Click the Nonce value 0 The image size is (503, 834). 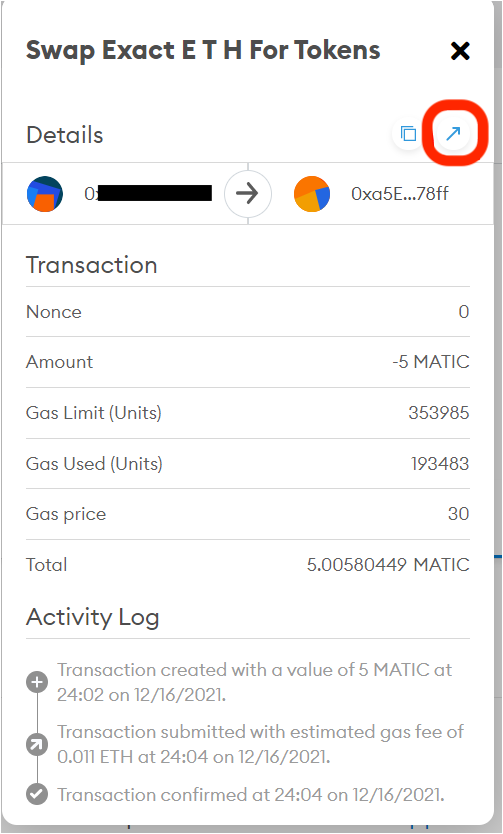point(464,312)
